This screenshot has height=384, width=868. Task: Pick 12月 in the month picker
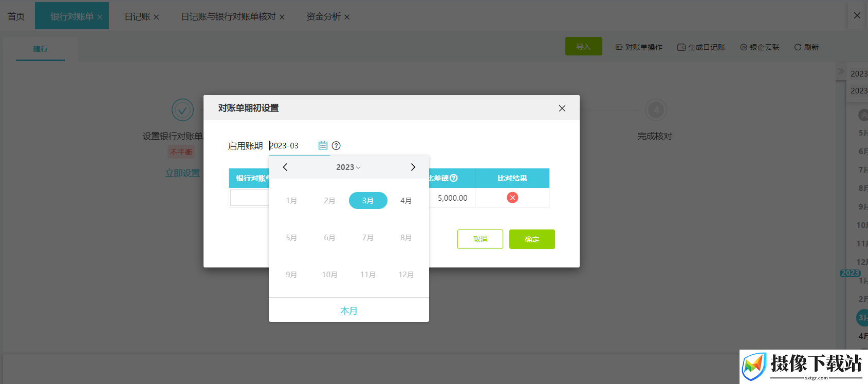pos(406,275)
